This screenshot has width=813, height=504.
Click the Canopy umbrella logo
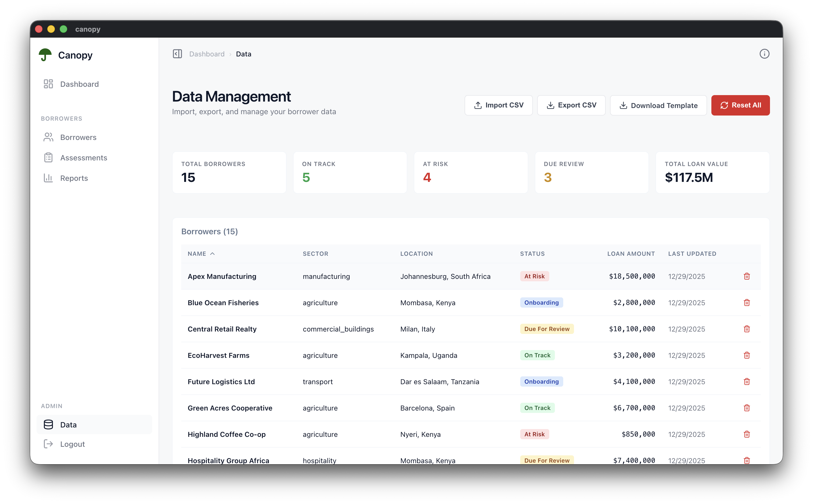45,55
